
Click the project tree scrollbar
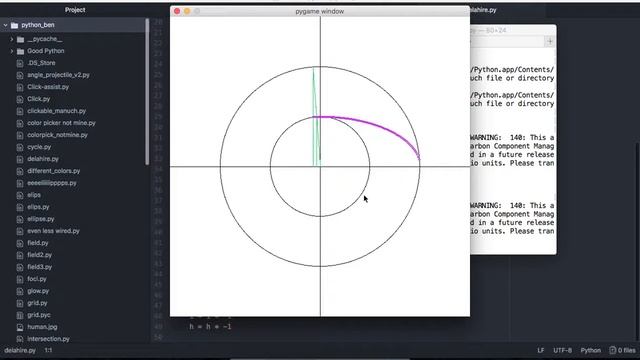pos(147,92)
